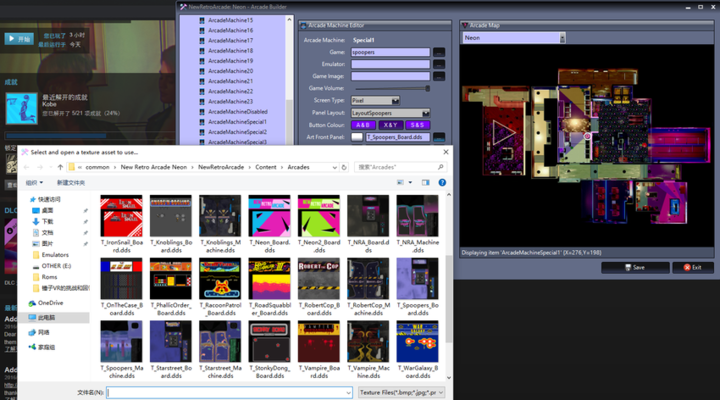Click the Kobe achievement icon in Steam
This screenshot has width=720, height=400.
coord(22,108)
